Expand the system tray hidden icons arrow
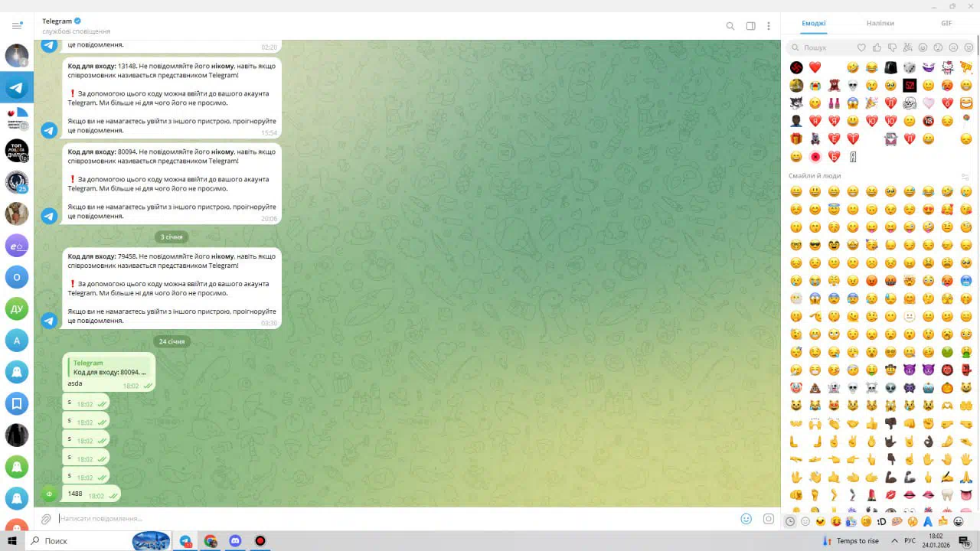Image resolution: width=980 pixels, height=551 pixels. coord(894,541)
